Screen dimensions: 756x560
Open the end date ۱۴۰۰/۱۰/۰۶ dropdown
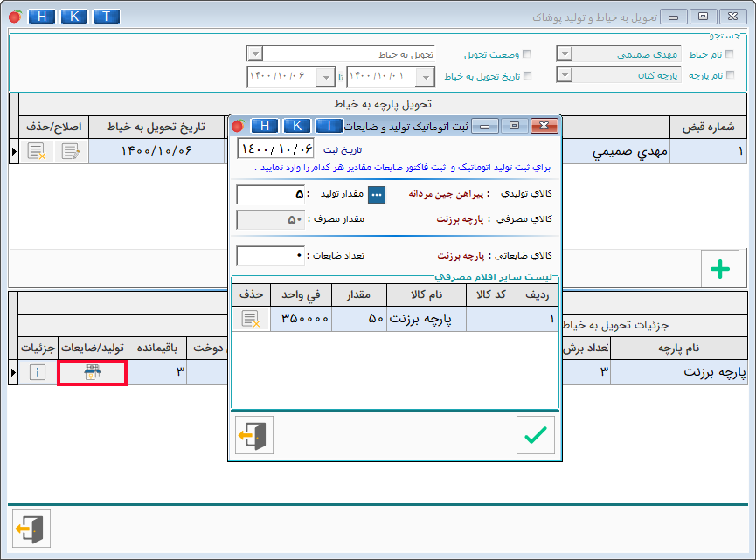(x=326, y=77)
